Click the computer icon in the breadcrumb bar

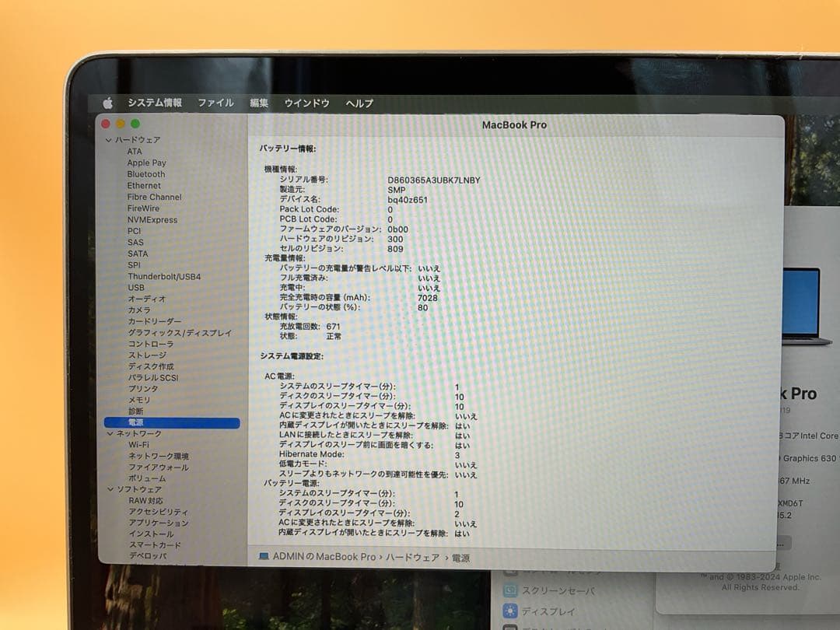click(x=264, y=556)
